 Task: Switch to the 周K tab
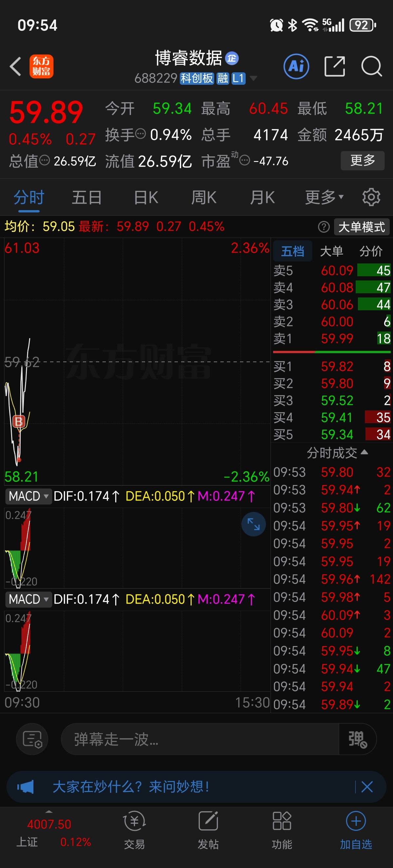(204, 197)
